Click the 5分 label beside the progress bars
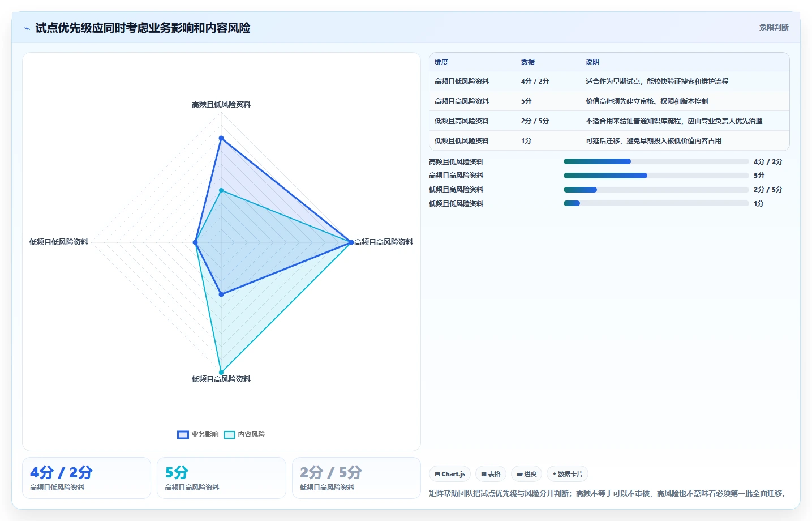The image size is (812, 521). [759, 176]
